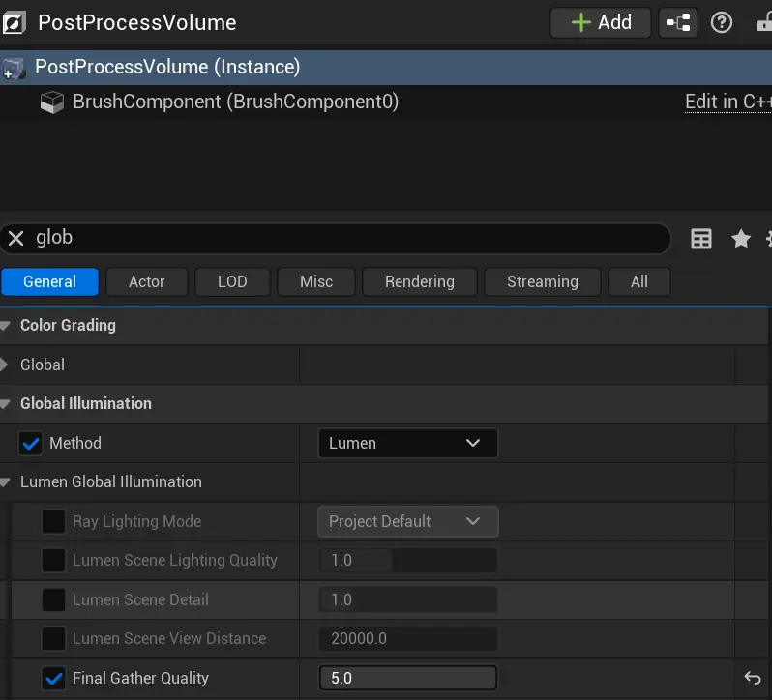
Task: Click the Add component button
Action: [x=601, y=22]
